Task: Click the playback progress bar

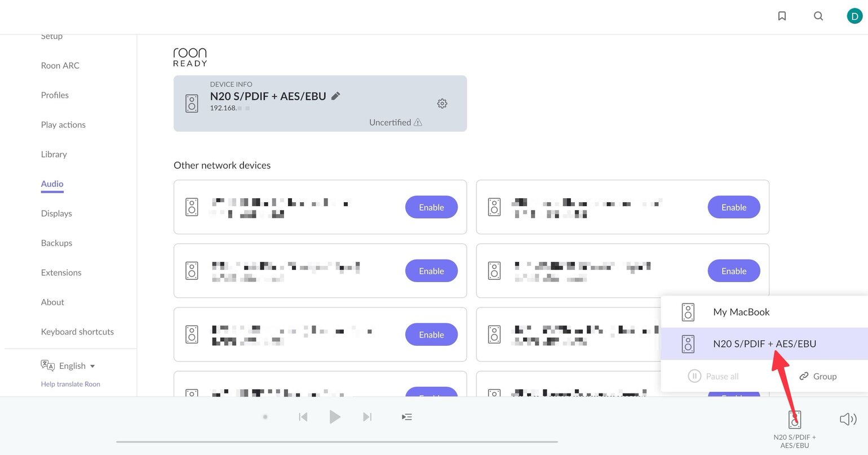Action: [337, 442]
